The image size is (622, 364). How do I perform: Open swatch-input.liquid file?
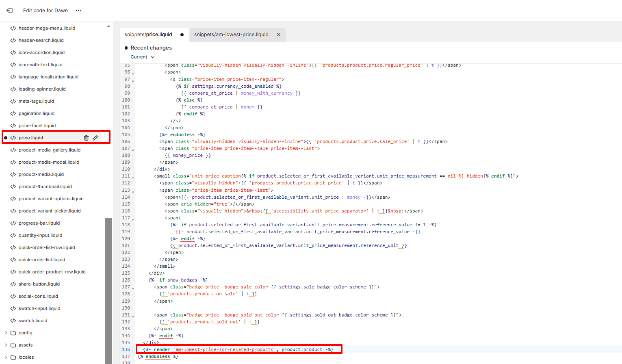39,308
